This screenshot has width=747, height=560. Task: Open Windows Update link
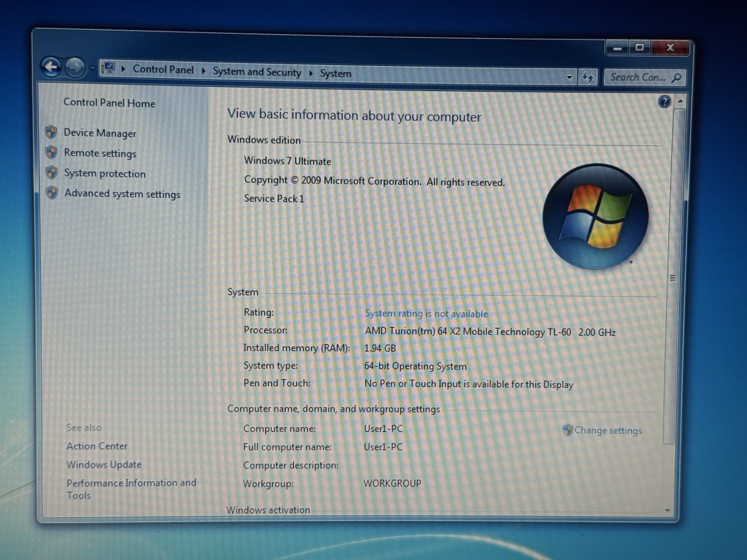[104, 464]
